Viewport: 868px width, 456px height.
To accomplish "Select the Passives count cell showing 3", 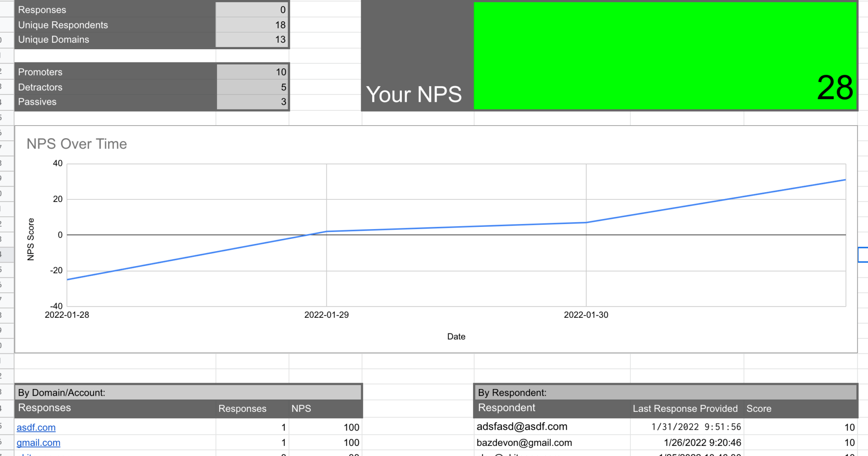I will tap(252, 102).
